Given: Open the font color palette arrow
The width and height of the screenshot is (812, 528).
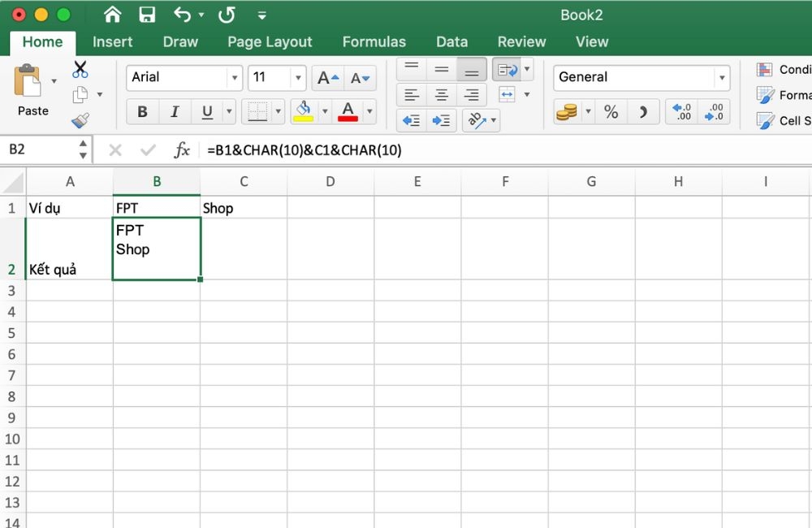Looking at the screenshot, I should [369, 111].
